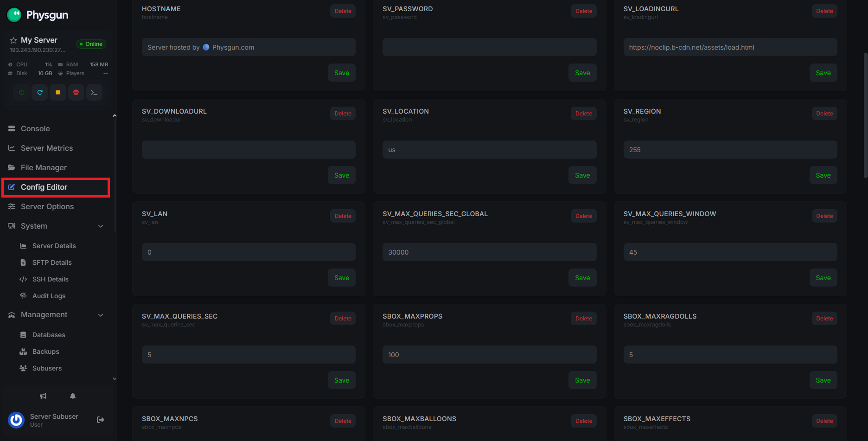Open the command prompt terminal icon
This screenshot has height=441, width=868.
click(94, 92)
